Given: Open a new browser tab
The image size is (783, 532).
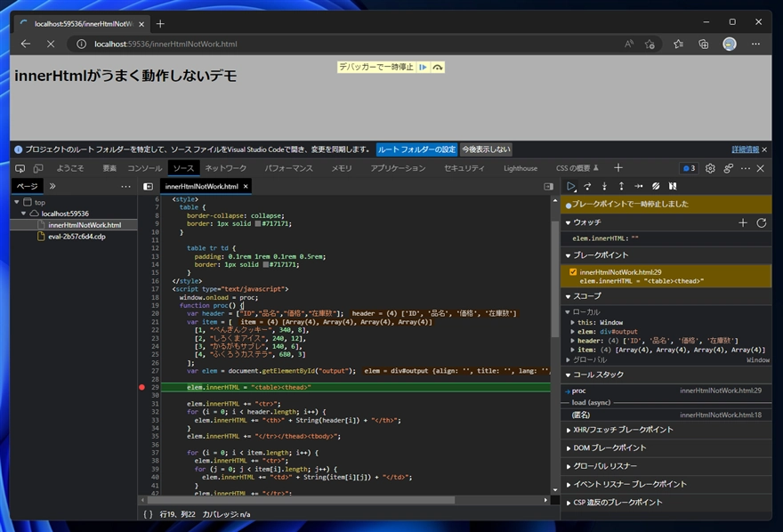Looking at the screenshot, I should click(160, 23).
